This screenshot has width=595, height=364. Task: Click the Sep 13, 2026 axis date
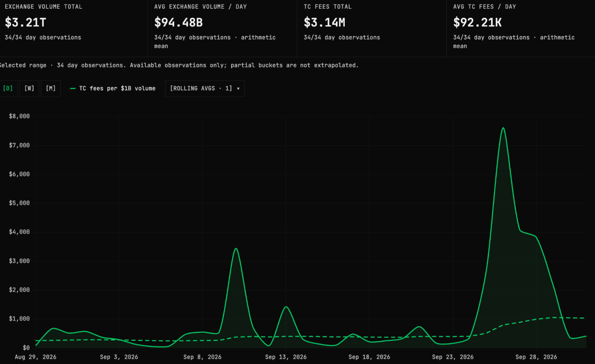pyautogui.click(x=286, y=357)
